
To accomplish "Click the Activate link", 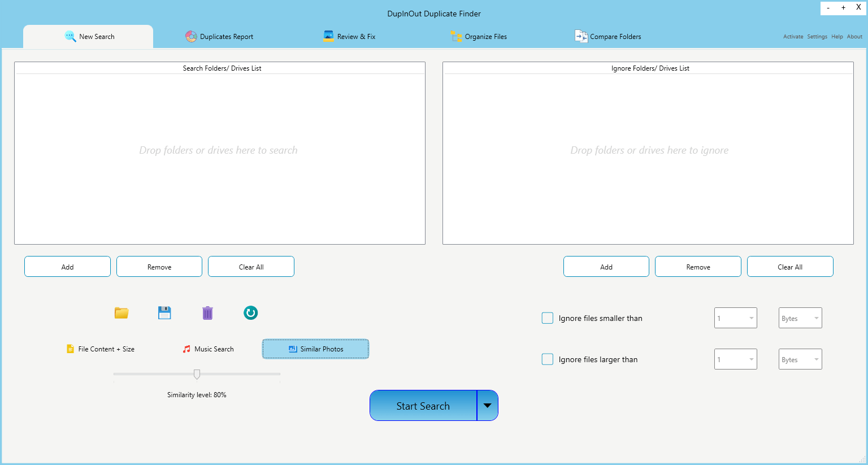I will pos(793,37).
